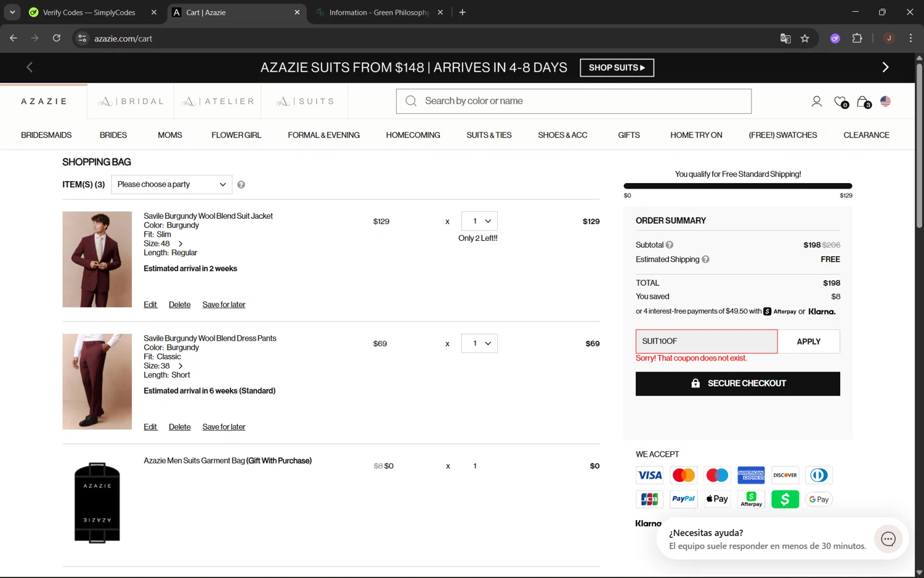Open the FORMAL & EVENING menu
This screenshot has height=578, width=924.
(x=323, y=135)
